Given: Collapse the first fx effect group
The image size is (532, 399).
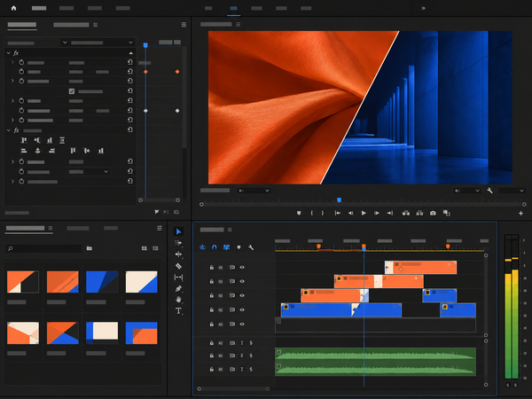Looking at the screenshot, I should (x=9, y=53).
